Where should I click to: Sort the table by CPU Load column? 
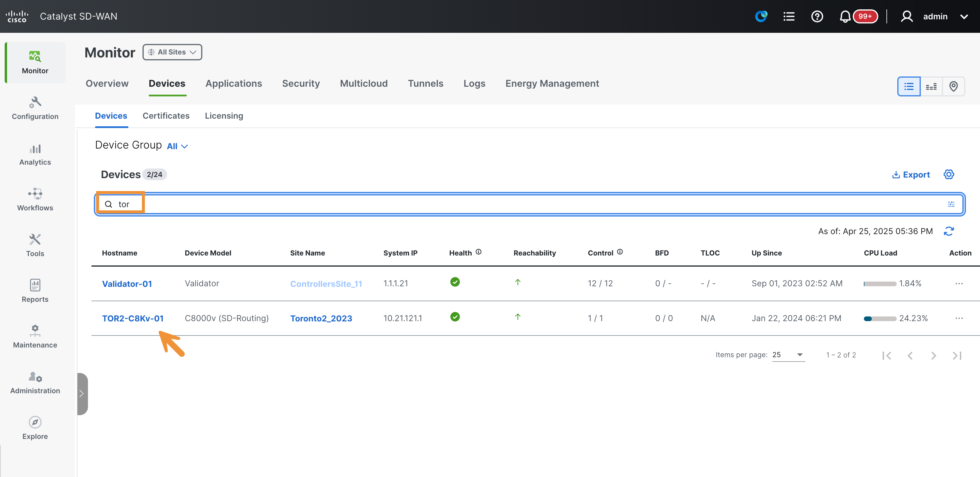click(880, 253)
